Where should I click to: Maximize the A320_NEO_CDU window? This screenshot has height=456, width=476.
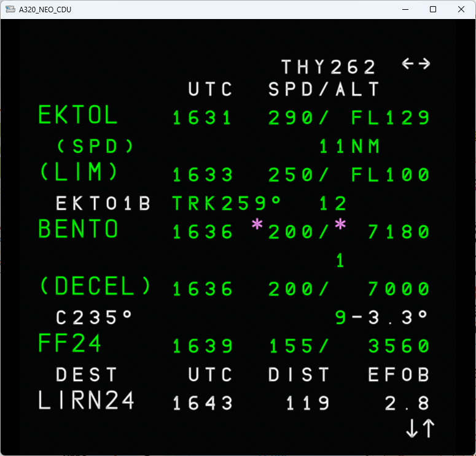pyautogui.click(x=433, y=9)
